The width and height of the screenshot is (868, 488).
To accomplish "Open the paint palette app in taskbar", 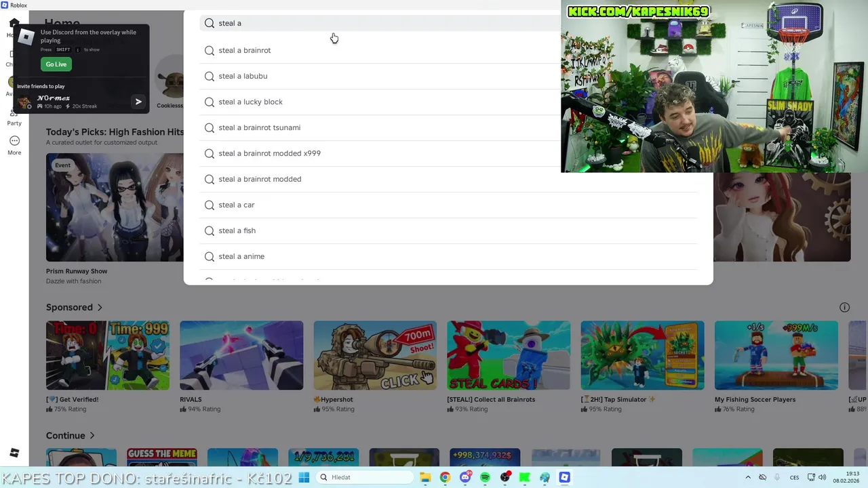I will 545,477.
